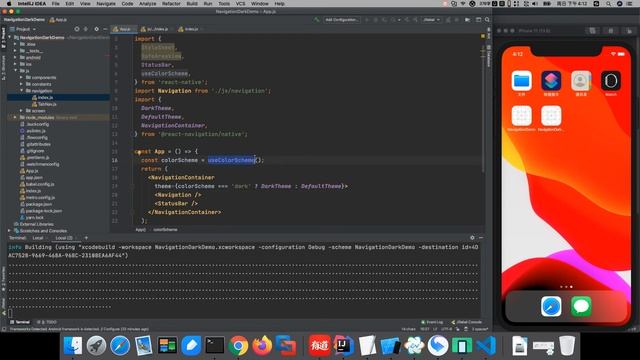
Task: Open Project panel settings gear
Action: [x=96, y=29]
